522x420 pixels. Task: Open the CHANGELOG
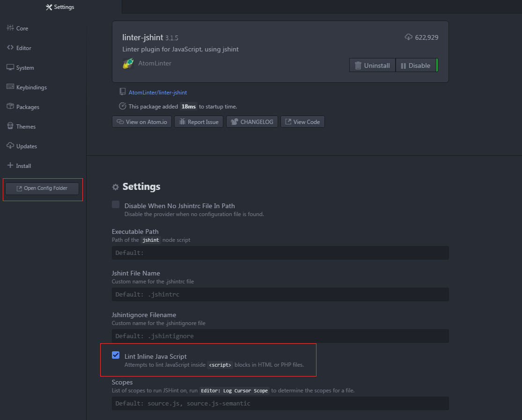click(252, 122)
